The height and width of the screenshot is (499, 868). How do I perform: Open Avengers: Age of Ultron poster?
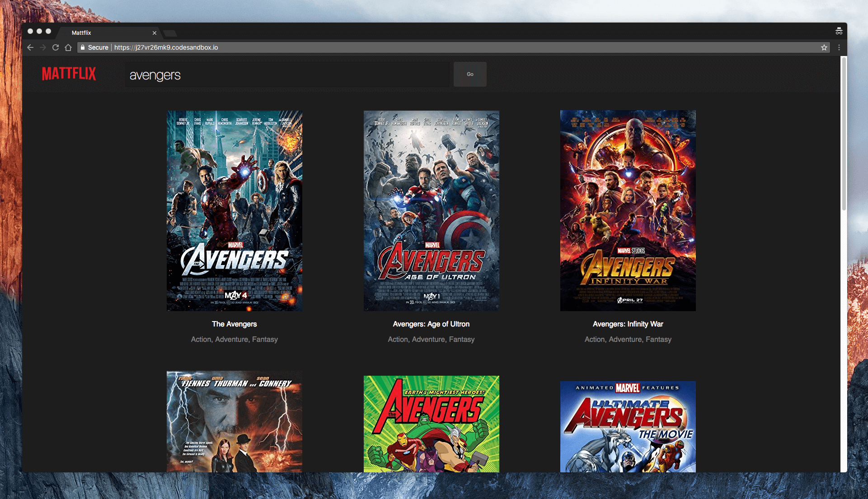coord(431,210)
